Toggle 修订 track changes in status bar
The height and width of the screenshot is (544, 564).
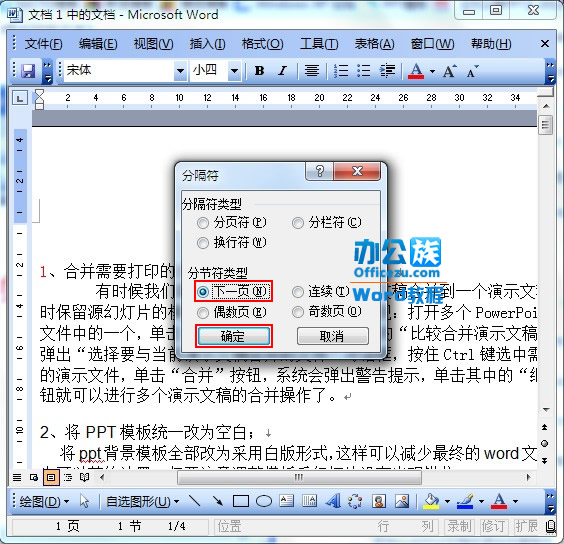tap(493, 526)
